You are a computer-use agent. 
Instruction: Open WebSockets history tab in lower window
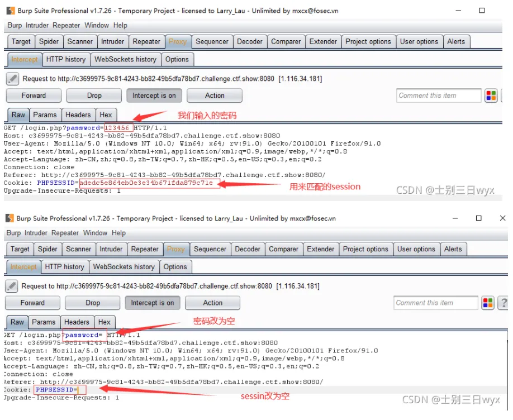123,266
